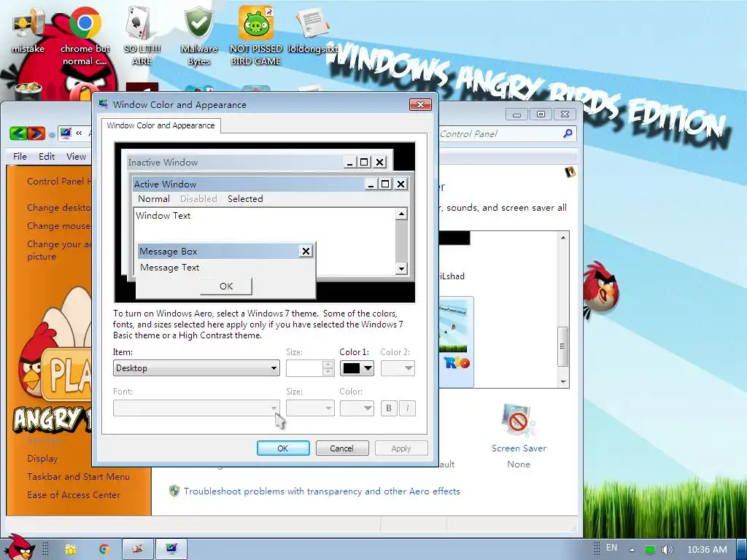
Task: Select the Rio theme thumbnail
Action: coord(456,341)
